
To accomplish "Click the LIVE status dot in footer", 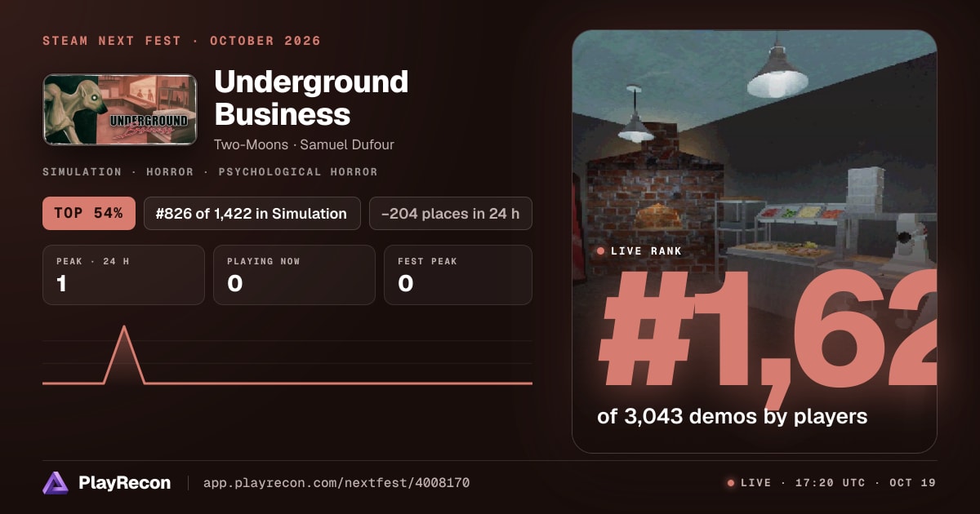I will (731, 483).
